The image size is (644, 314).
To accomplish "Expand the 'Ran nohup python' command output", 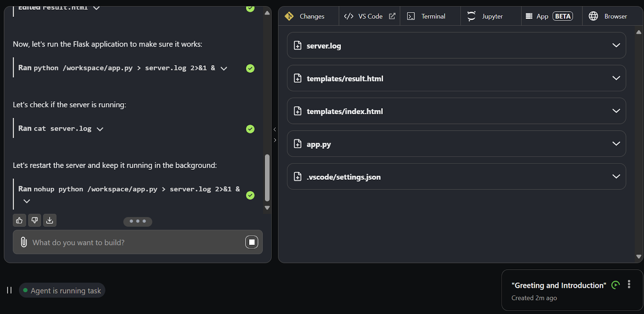I will 27,201.
